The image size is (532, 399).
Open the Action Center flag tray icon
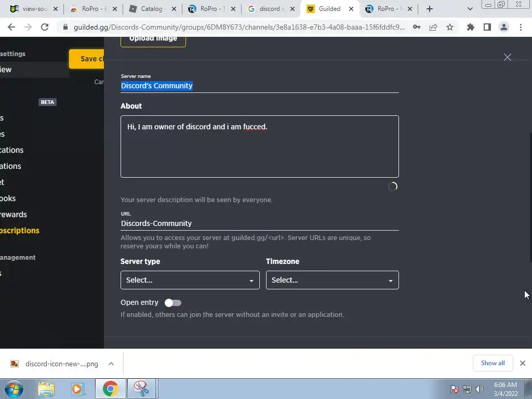click(x=455, y=389)
